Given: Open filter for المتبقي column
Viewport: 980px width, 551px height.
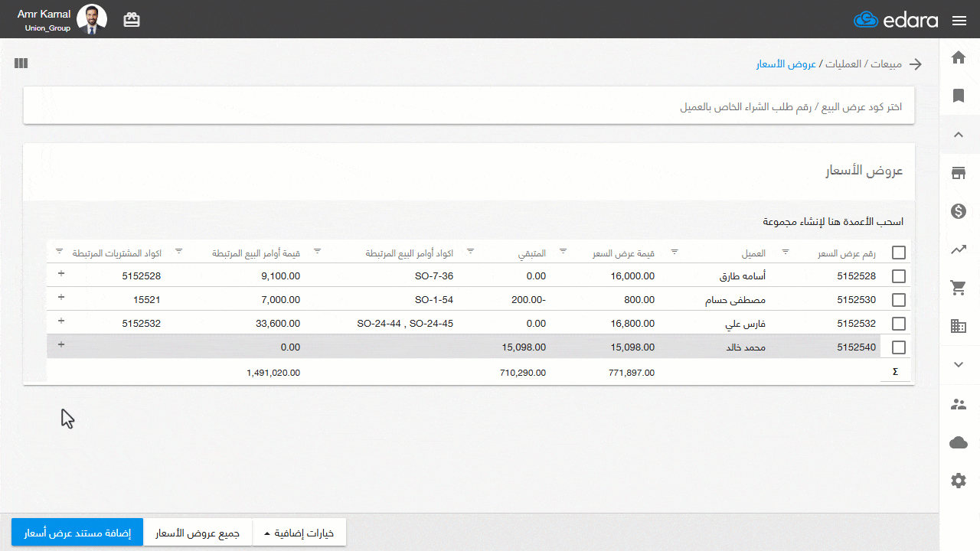Looking at the screenshot, I should coord(470,251).
